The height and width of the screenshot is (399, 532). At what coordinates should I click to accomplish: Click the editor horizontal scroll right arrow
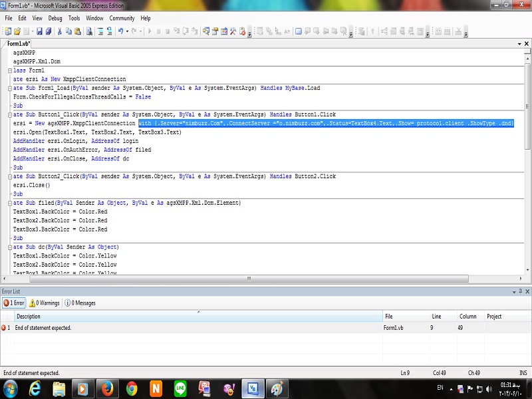521,279
